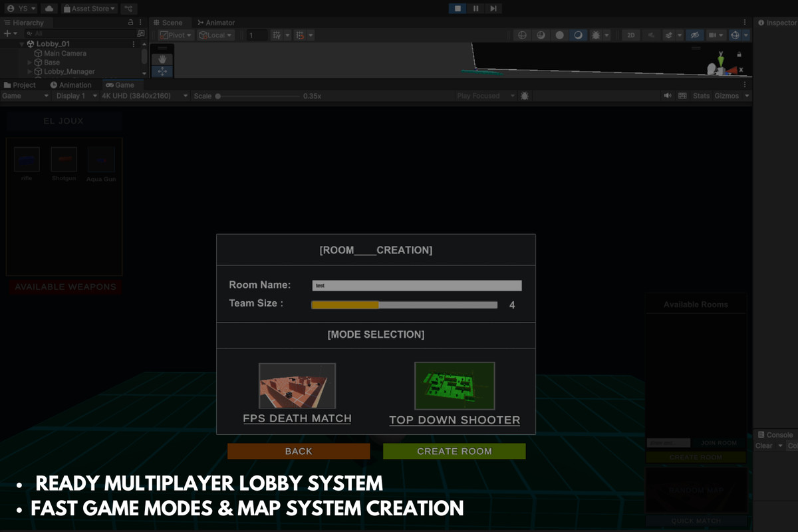Step one frame with the step button
Viewport: 798px width, 532px height.
coord(492,7)
